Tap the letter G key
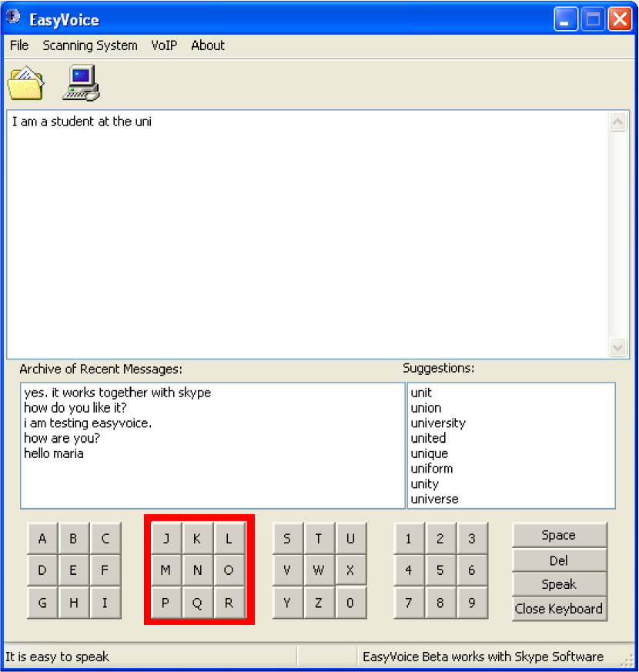639x672 pixels. click(42, 603)
